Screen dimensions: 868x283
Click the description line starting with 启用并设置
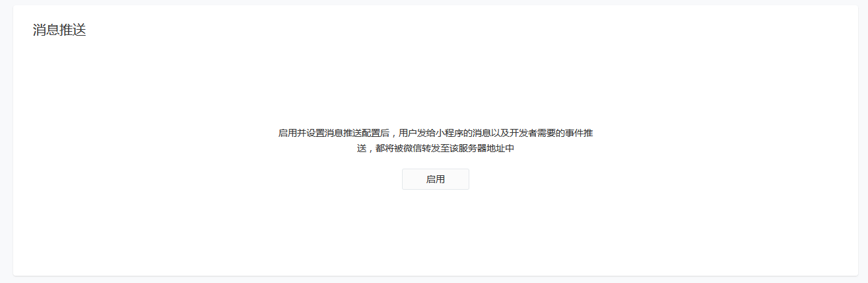(436, 133)
